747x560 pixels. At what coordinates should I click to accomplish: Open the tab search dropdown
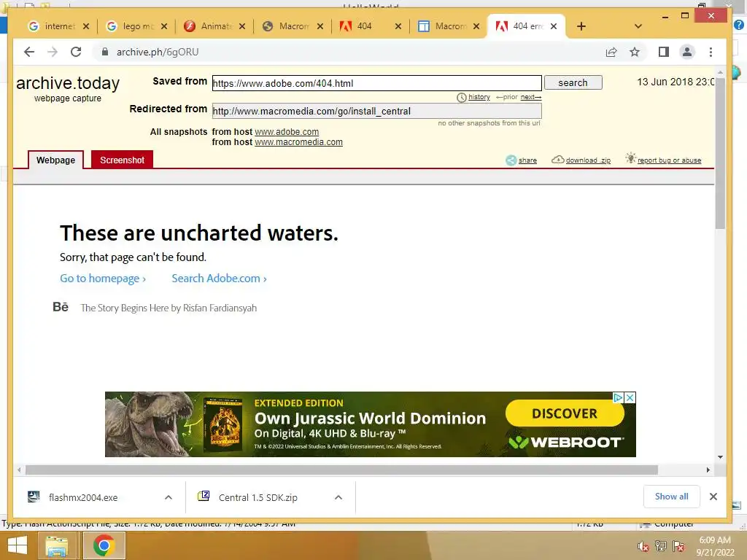(638, 26)
